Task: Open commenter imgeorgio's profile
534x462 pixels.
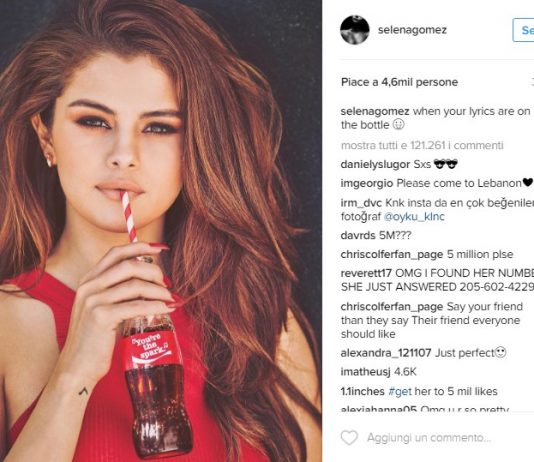Action: click(x=367, y=183)
